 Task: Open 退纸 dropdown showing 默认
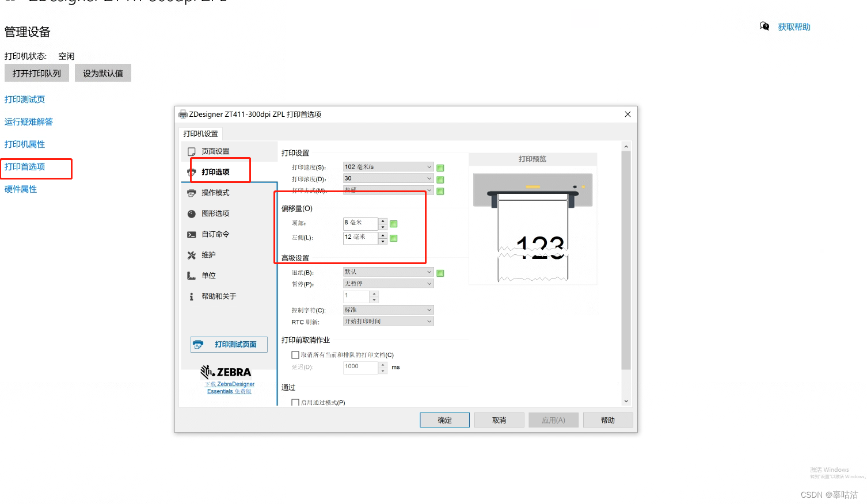click(x=389, y=272)
